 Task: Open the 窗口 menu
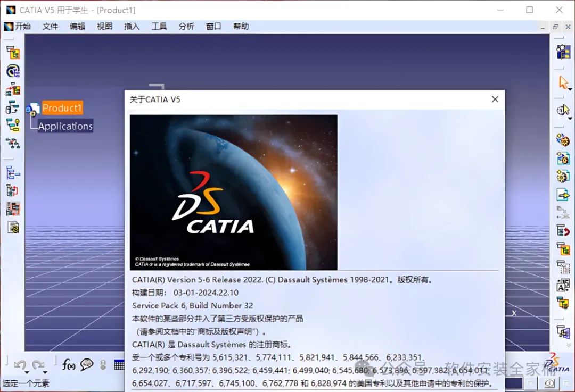click(x=213, y=27)
